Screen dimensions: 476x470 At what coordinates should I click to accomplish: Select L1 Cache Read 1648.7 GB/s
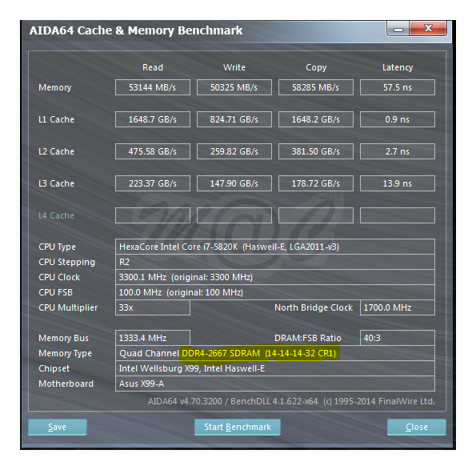point(153,119)
